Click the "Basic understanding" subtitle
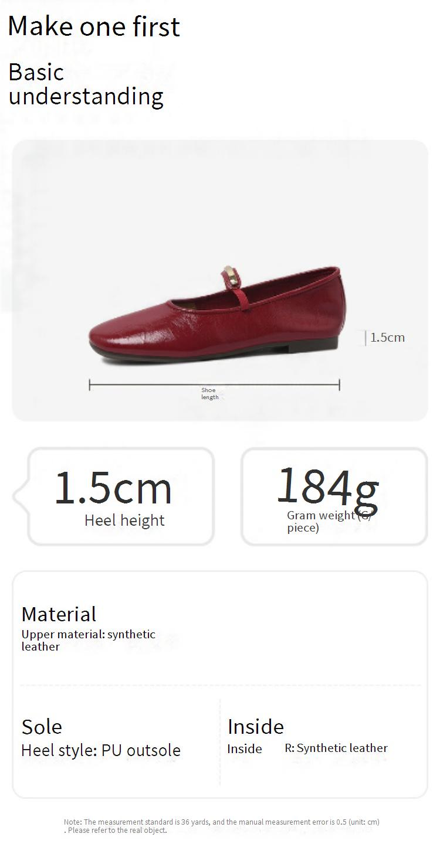Viewport: 440px width, 868px height. click(x=86, y=84)
